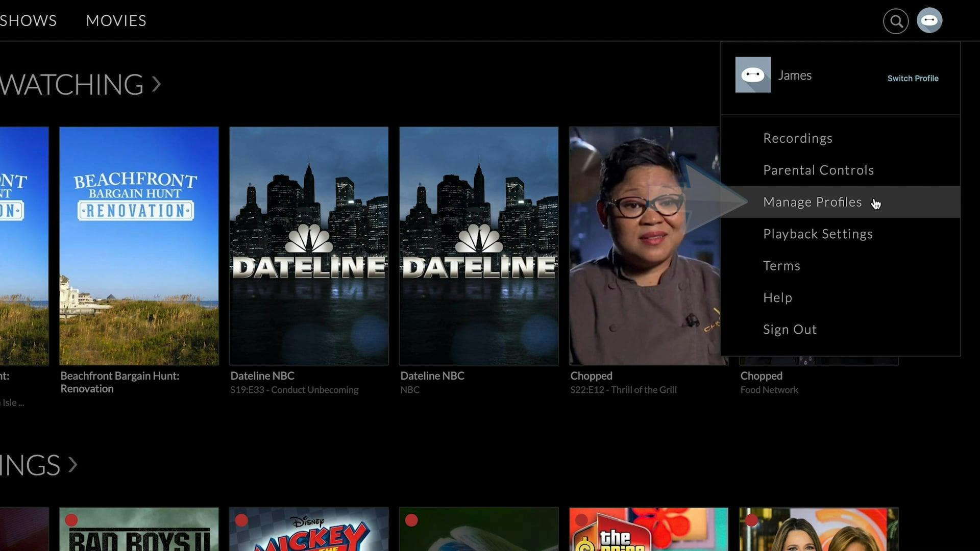
Task: Open the Shows tab
Action: tap(28, 20)
